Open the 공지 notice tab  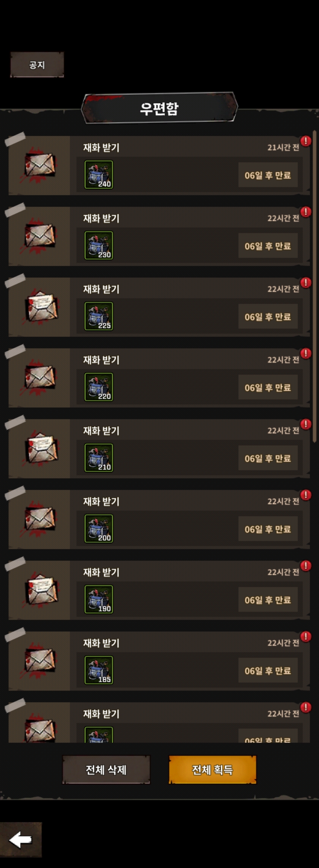[x=37, y=65]
